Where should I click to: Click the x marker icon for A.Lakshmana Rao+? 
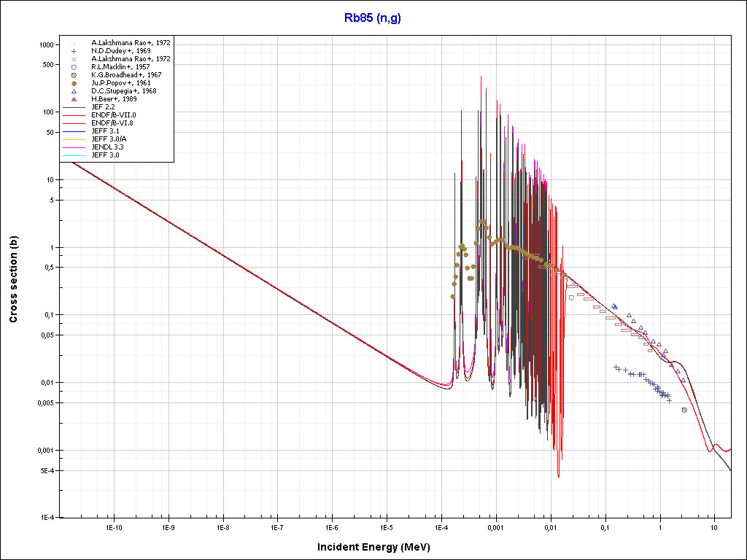pos(74,59)
